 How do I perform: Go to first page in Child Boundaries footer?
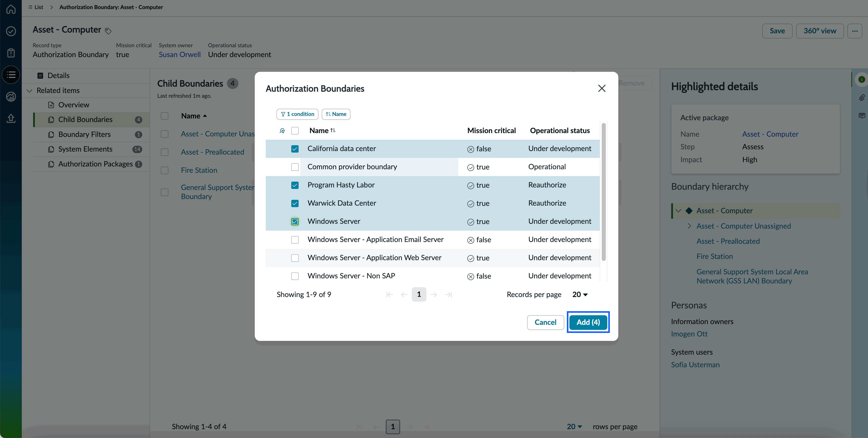pyautogui.click(x=360, y=427)
